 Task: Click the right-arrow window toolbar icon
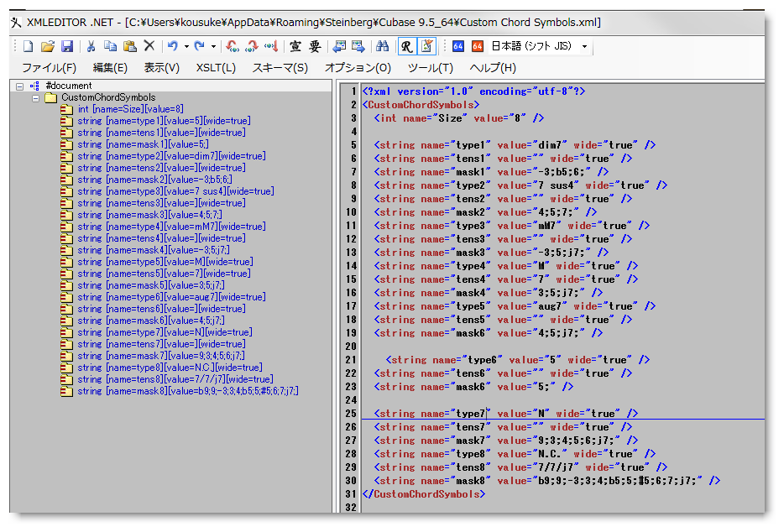[358, 46]
